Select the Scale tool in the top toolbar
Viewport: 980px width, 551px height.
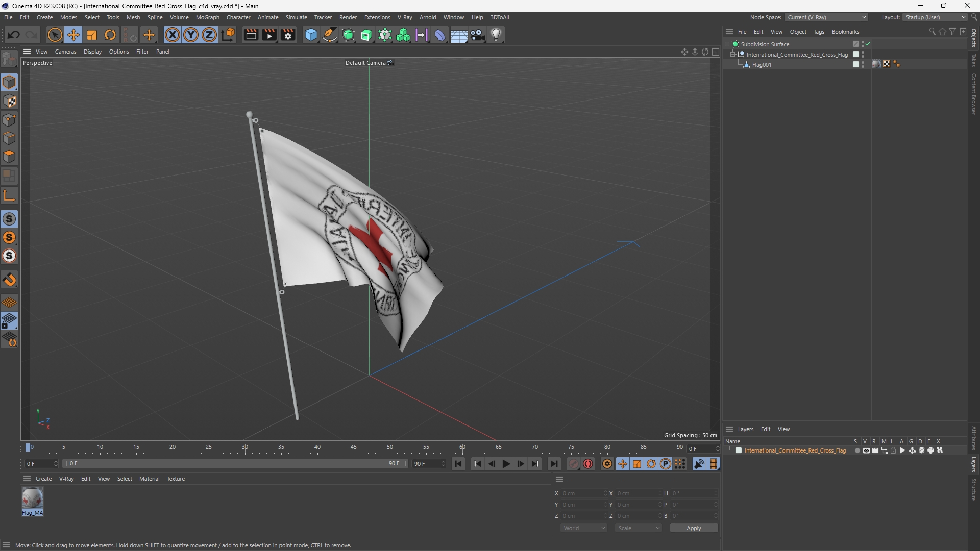click(92, 35)
